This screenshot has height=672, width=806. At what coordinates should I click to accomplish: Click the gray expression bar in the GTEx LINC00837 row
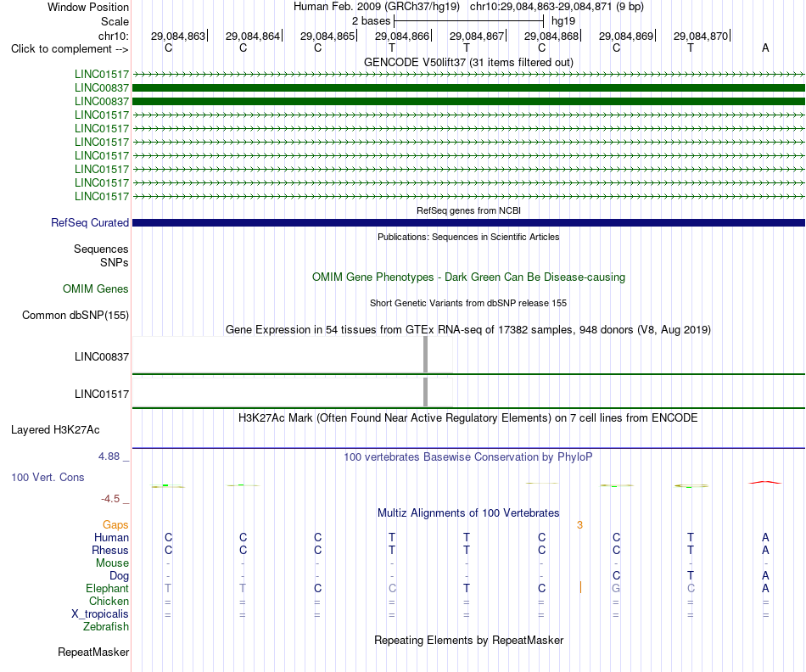click(x=425, y=355)
